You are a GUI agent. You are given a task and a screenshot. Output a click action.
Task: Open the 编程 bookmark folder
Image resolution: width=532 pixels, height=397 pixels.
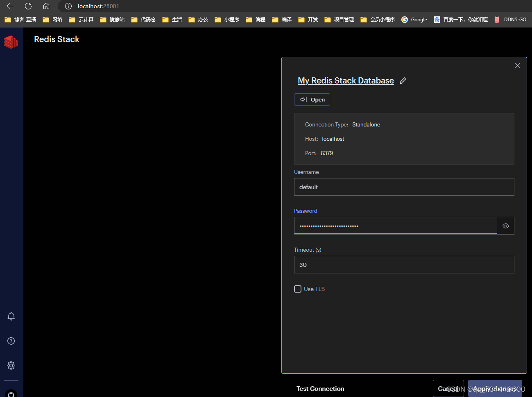click(x=256, y=20)
